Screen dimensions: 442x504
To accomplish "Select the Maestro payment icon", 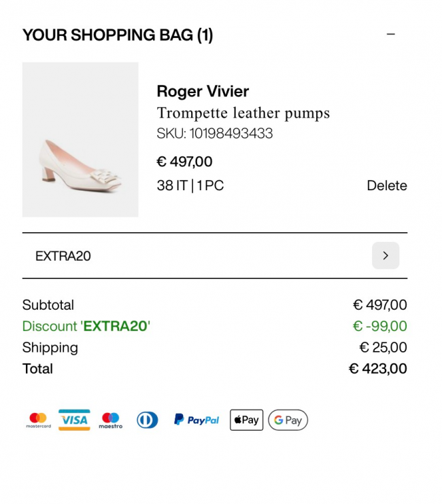I will point(110,420).
